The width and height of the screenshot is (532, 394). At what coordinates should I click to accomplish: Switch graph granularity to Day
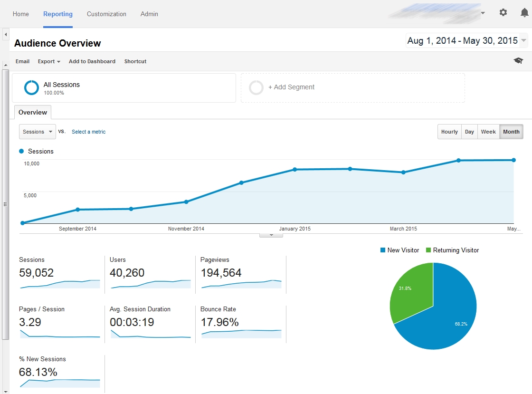pos(469,132)
